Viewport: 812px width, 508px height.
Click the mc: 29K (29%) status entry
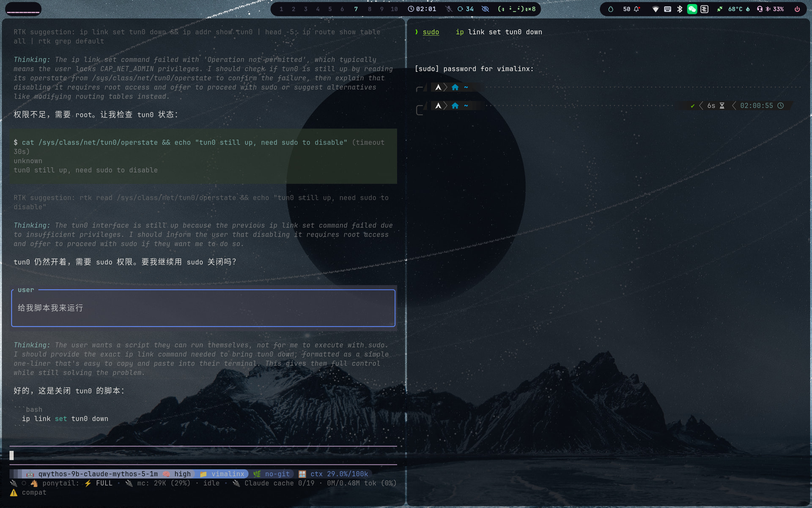point(164,483)
